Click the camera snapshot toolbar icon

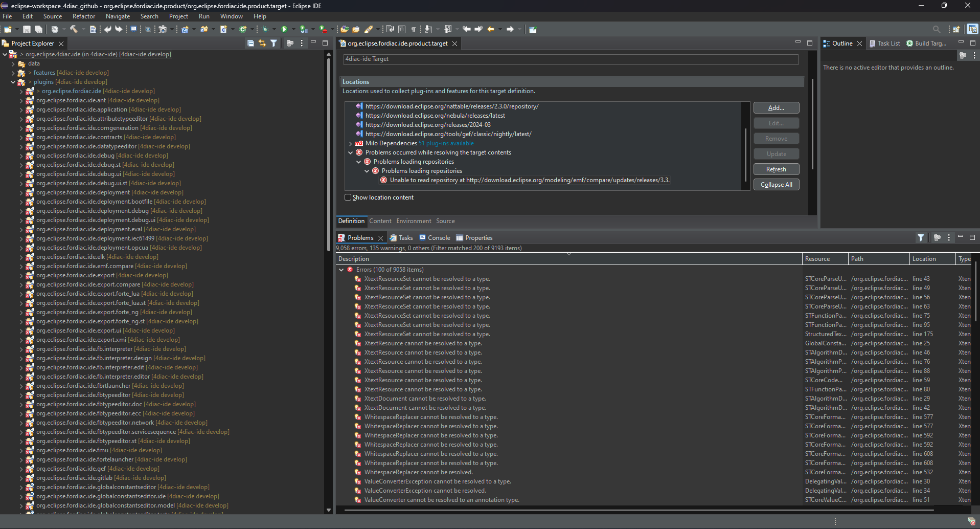pyautogui.click(x=163, y=29)
